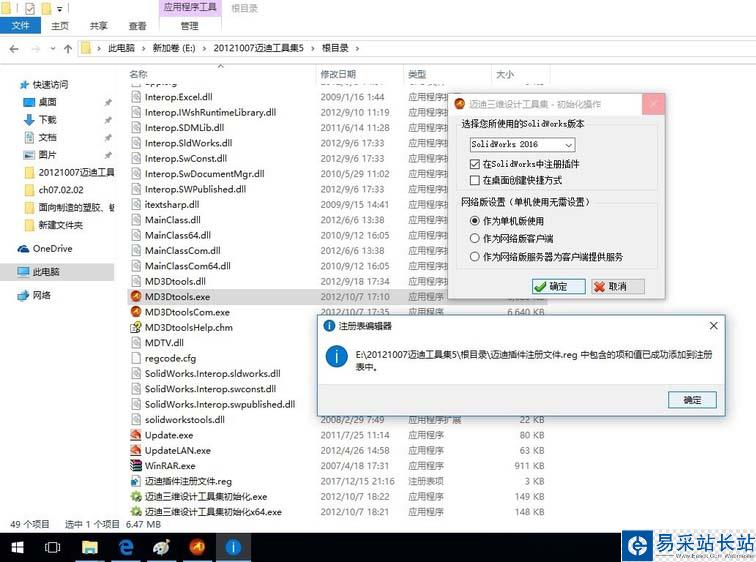Select MainClass64.dll file name
Screen dimensions: 756x562
178,235
